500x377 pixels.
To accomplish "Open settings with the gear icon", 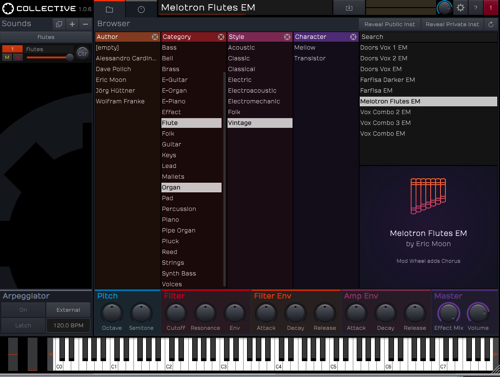I will click(x=460, y=8).
